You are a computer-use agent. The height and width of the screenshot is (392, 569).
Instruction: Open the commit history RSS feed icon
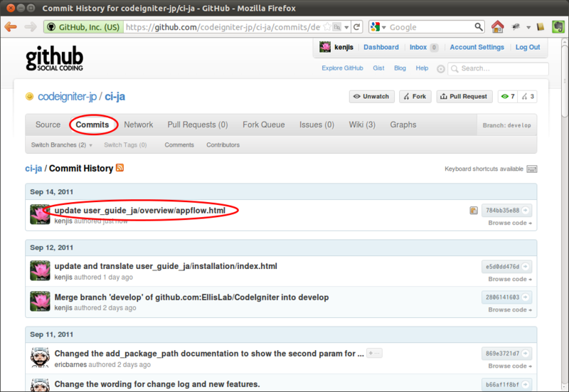point(119,168)
